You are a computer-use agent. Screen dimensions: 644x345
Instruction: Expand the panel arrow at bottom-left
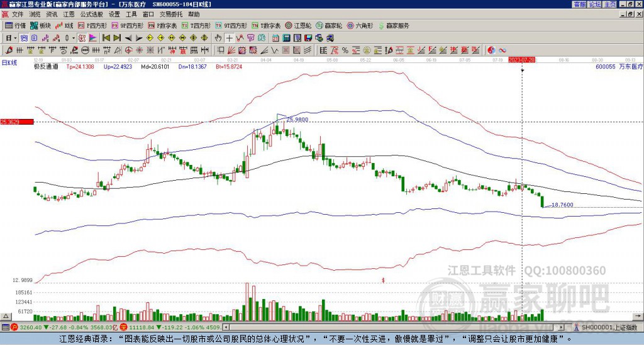coord(6,316)
